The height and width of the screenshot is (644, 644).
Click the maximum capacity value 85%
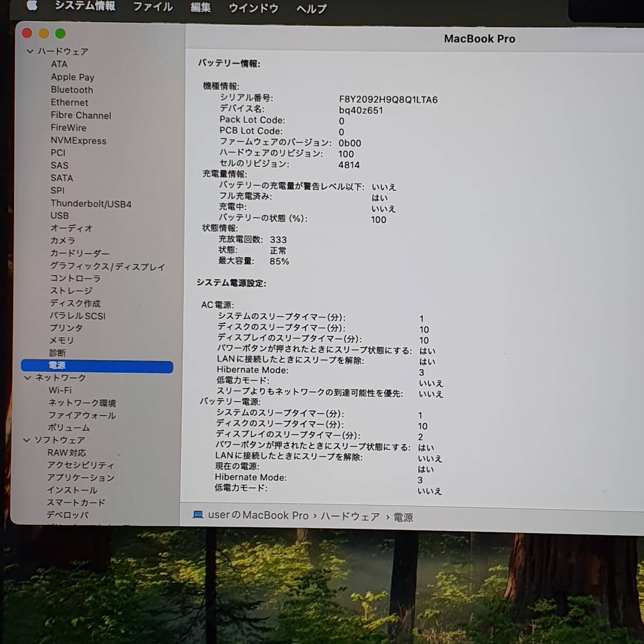click(279, 261)
